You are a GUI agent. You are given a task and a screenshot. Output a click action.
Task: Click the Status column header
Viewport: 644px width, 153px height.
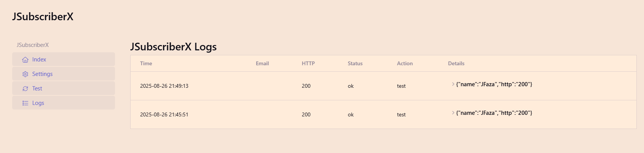pos(355,64)
